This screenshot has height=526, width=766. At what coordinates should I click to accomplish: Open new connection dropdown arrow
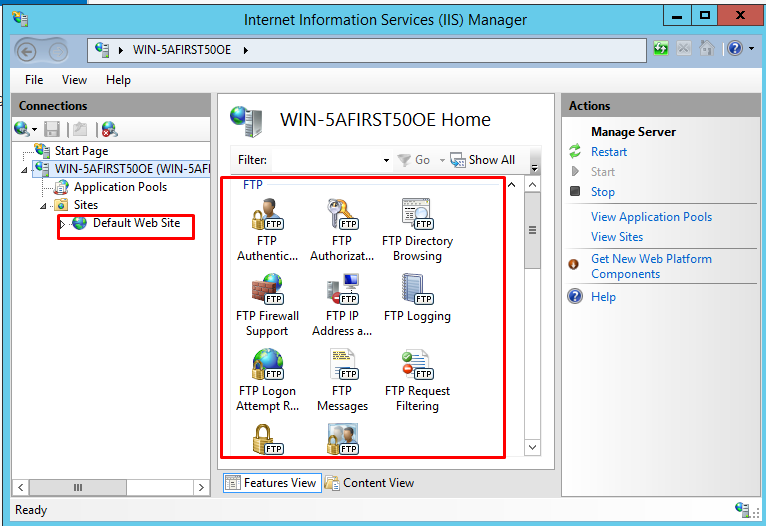click(34, 130)
